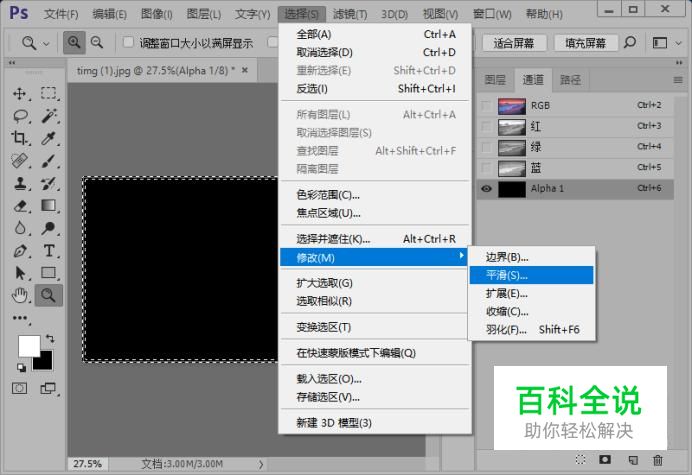
Task: Switch to the 图层 panel tab
Action: pyautogui.click(x=495, y=80)
